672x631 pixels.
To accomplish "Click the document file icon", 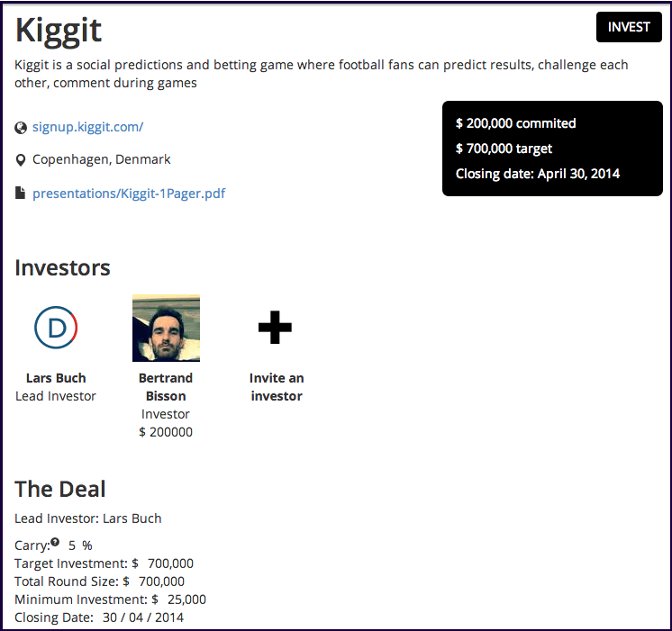I will point(20,193).
